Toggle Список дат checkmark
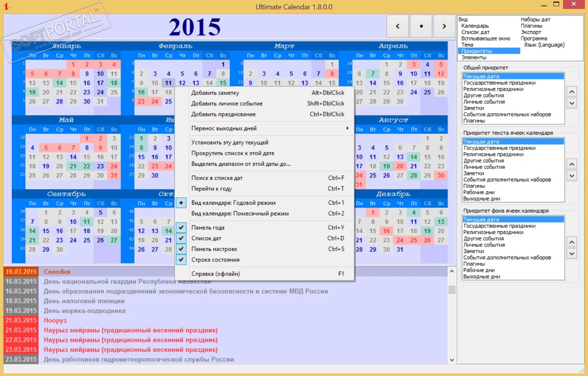Image resolution: width=588 pixels, height=376 pixels. coord(181,238)
